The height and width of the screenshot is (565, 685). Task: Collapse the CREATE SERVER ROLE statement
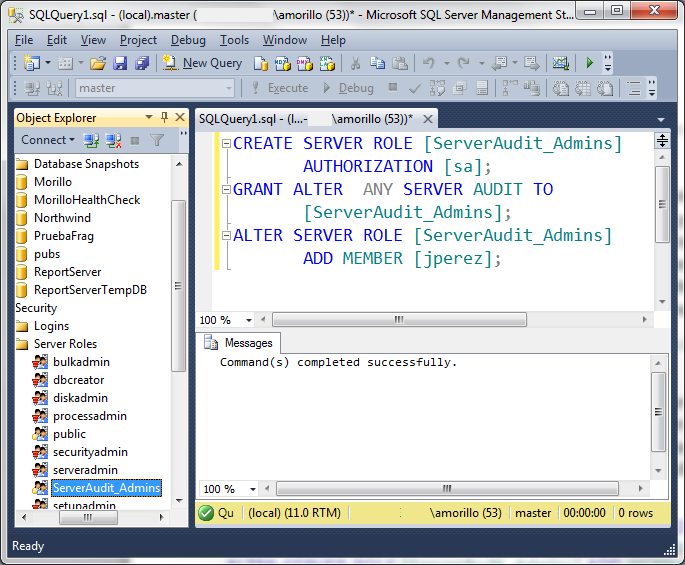pos(226,143)
